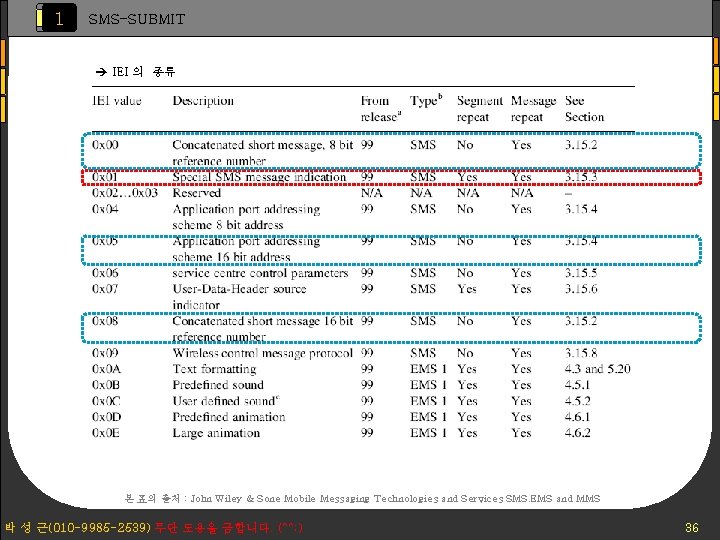Screen dimensions: 720x540
Task: Click the "Text formatting" description
Action: click(214, 369)
